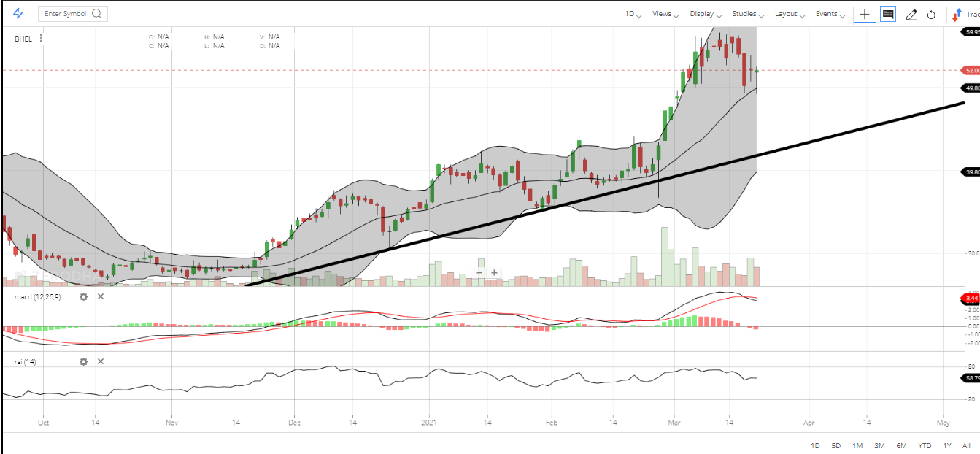Image resolution: width=980 pixels, height=454 pixels.
Task: Click the BHEL symbol label
Action: [23, 39]
